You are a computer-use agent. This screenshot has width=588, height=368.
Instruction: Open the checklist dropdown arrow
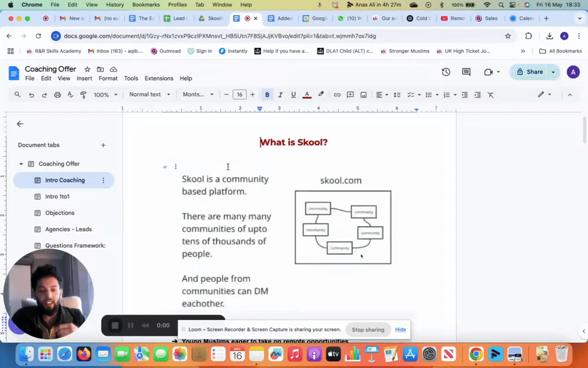click(419, 95)
